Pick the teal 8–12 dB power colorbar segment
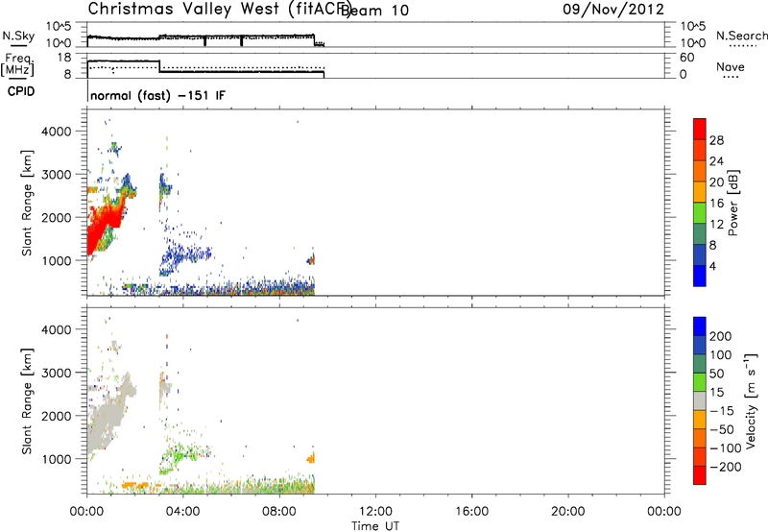Viewport: 768px width, 532px height. point(700,234)
